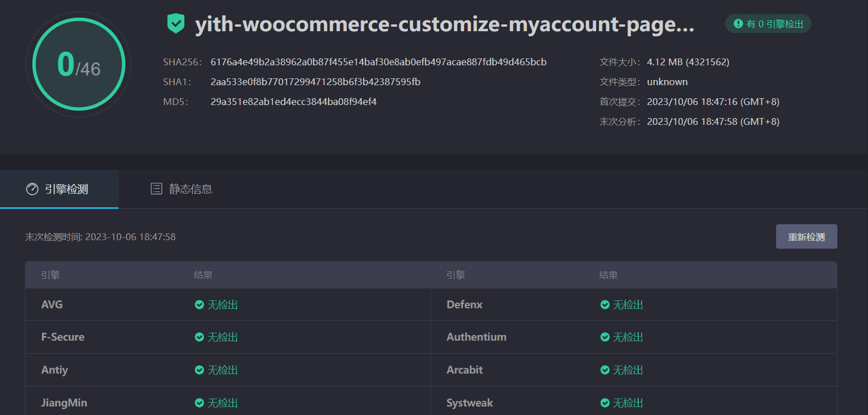868x415 pixels.
Task: Click the SHA256 label
Action: (182, 62)
